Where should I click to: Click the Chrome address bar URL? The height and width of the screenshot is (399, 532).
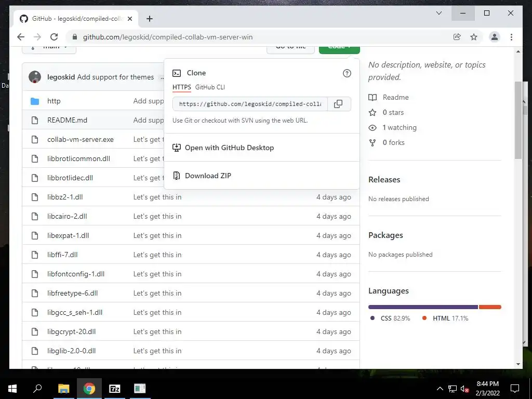[x=168, y=37]
